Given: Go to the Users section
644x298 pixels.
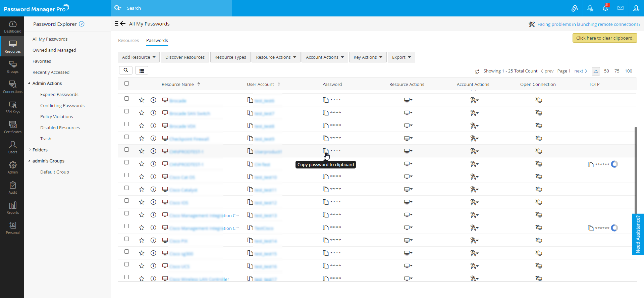Looking at the screenshot, I should tap(12, 147).
